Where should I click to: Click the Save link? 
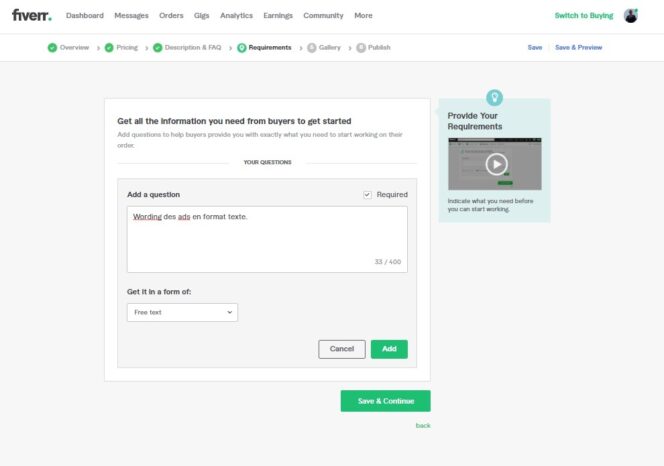tap(535, 47)
